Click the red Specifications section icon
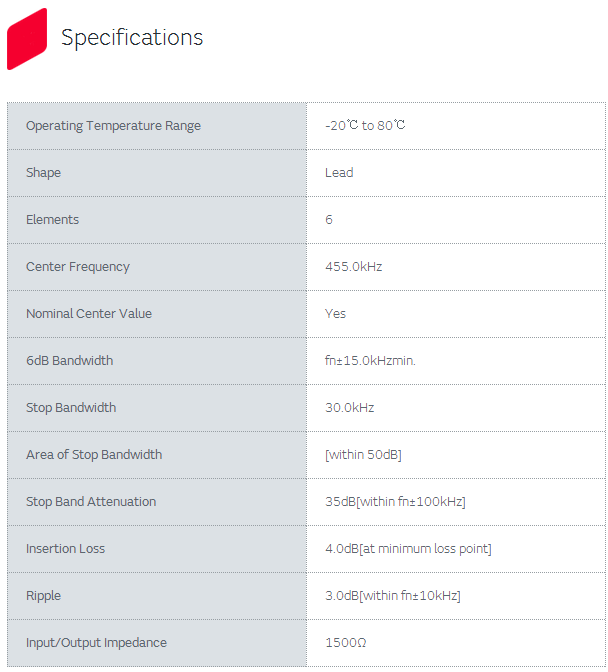 click(x=27, y=38)
